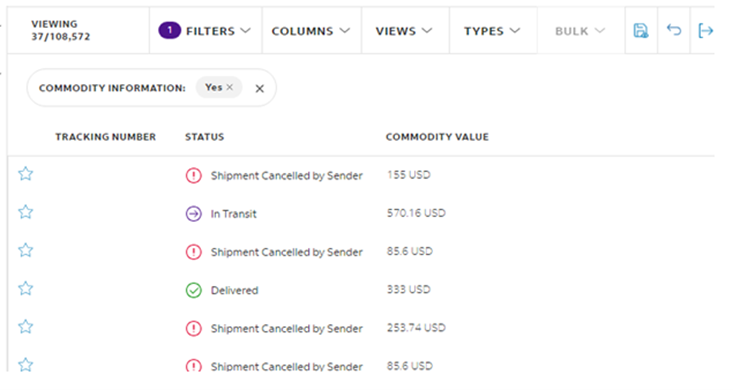
Task: Click alert icon on the 253.74 USD row
Action: tap(194, 329)
